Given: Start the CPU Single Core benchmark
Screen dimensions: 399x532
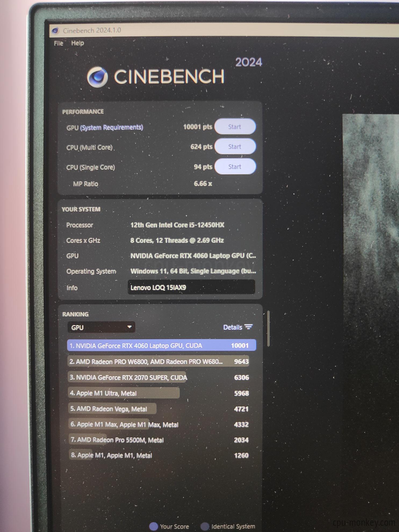Looking at the screenshot, I should pos(235,167).
